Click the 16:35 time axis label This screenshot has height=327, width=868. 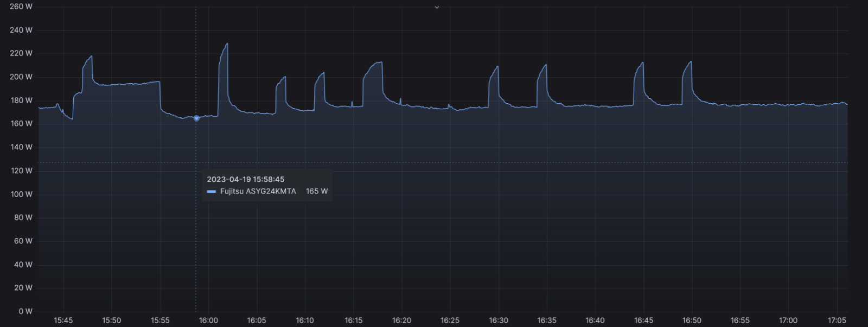(x=547, y=320)
